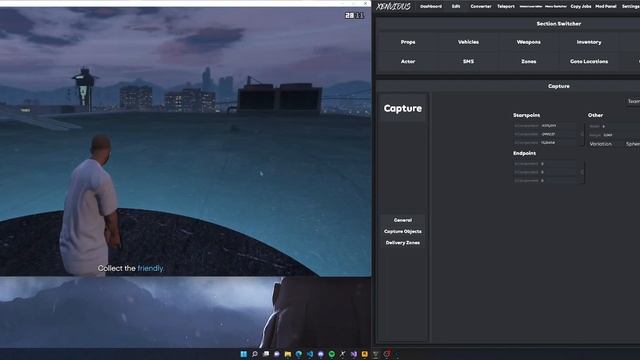Screen dimensions: 640x360
Task: Select the Capture Objects tab
Action: 403,231
